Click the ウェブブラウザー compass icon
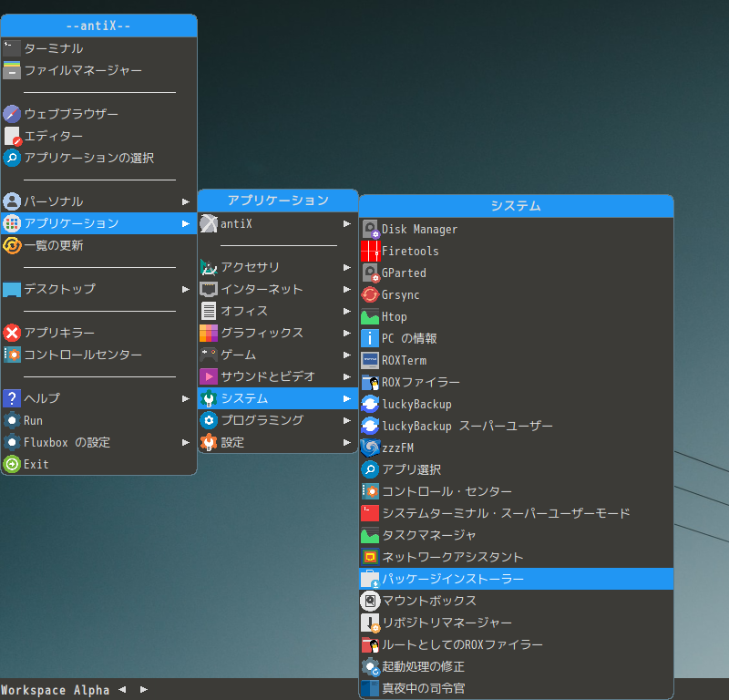 12,114
